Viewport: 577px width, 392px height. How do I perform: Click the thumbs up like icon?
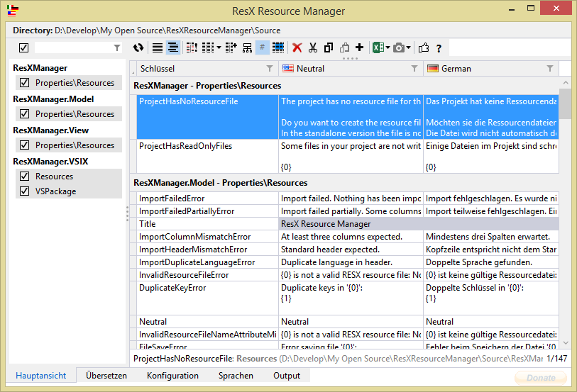click(424, 47)
